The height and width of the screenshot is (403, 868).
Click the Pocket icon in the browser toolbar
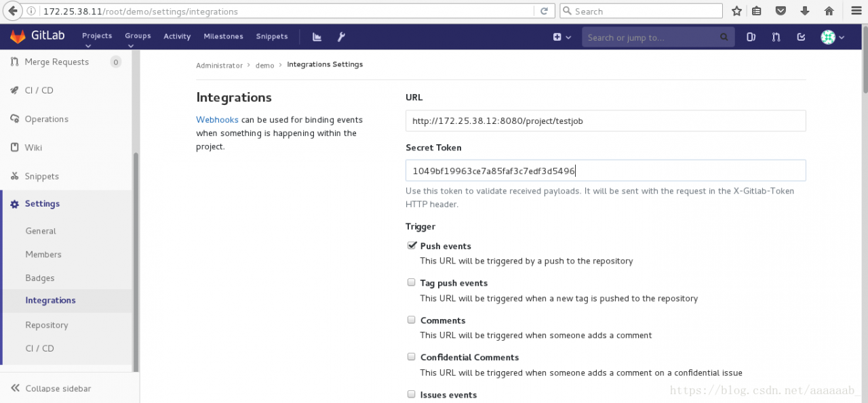coord(781,11)
